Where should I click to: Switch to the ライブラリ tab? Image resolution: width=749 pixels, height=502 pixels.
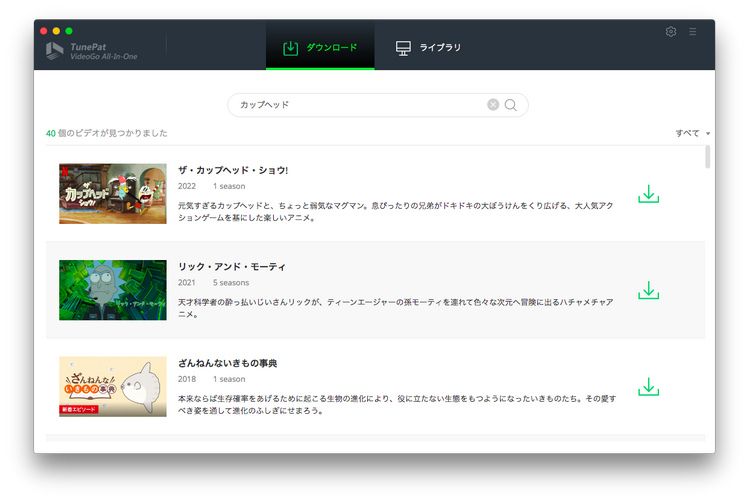428,47
